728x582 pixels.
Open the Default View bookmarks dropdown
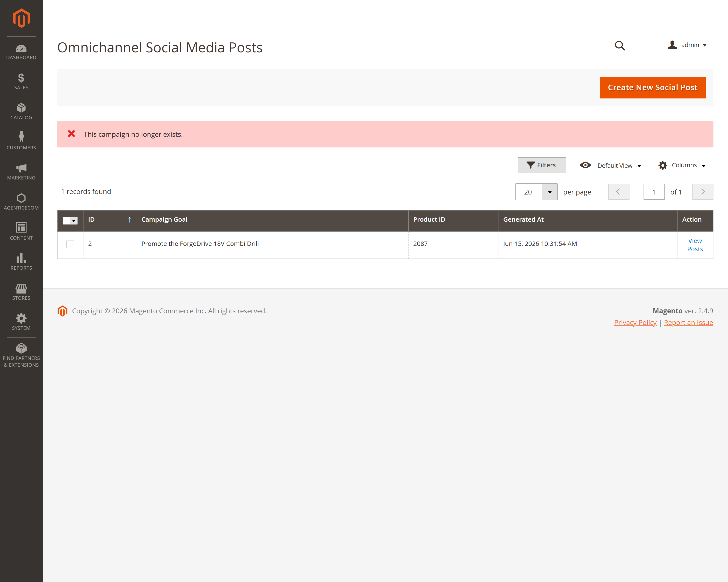point(611,165)
